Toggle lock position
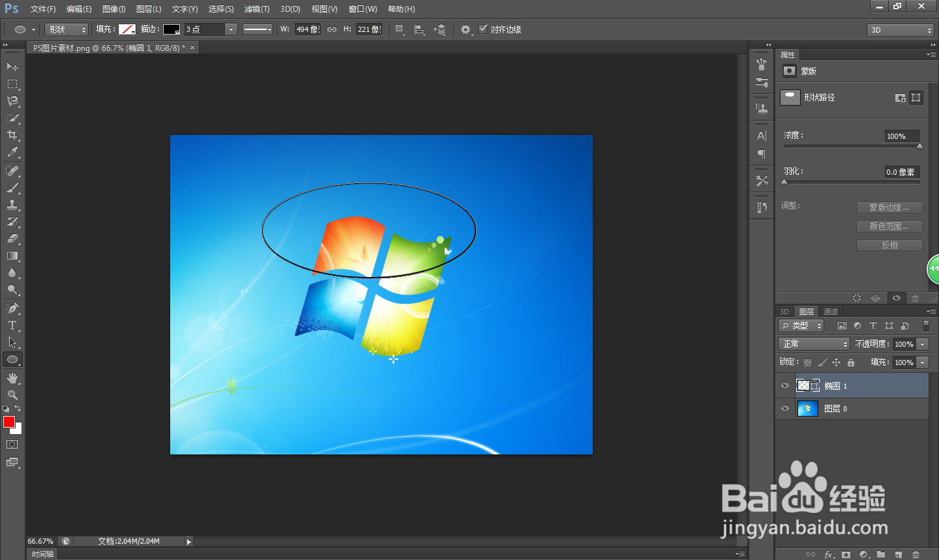Image resolution: width=939 pixels, height=560 pixels. pos(836,362)
